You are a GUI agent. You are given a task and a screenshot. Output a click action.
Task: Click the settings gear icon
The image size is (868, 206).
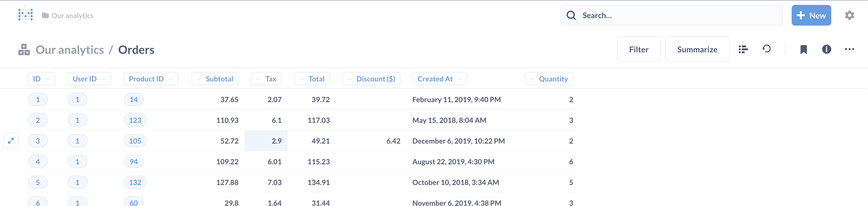850,15
